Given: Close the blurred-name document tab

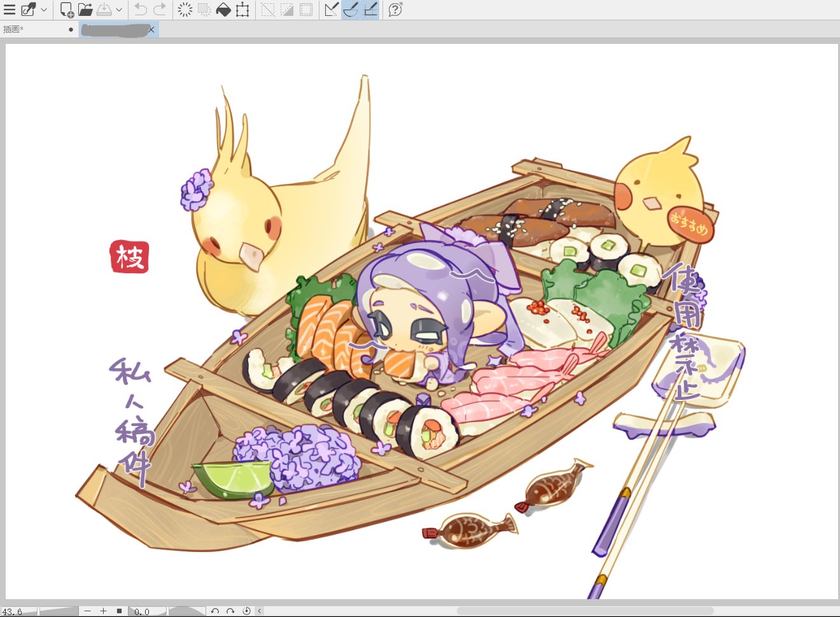Looking at the screenshot, I should click(151, 29).
